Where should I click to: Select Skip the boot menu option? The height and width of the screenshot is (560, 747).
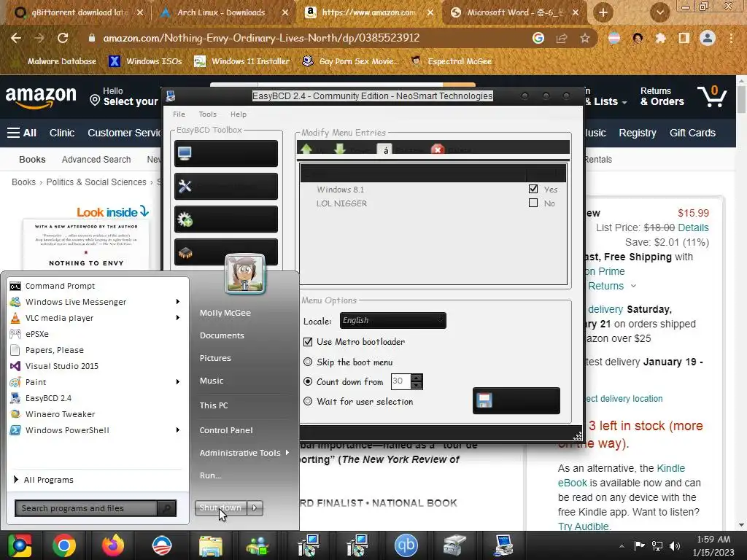coord(308,362)
